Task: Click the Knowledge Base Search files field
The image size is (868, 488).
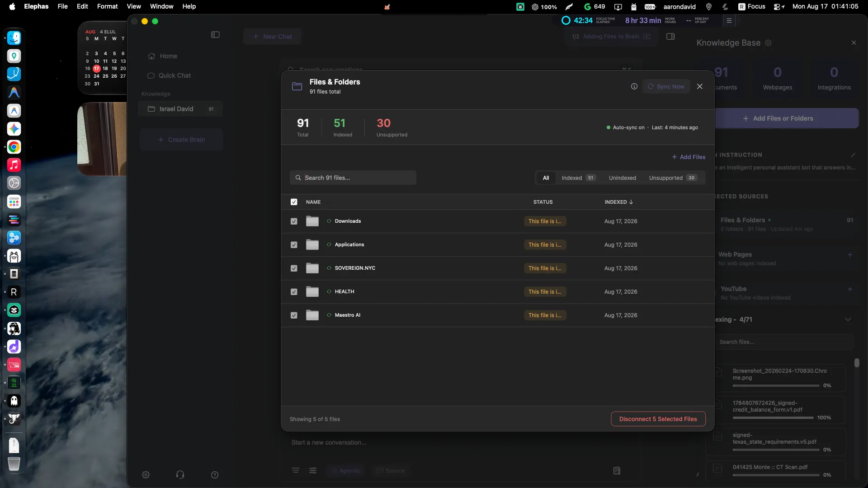Action: pos(784,342)
